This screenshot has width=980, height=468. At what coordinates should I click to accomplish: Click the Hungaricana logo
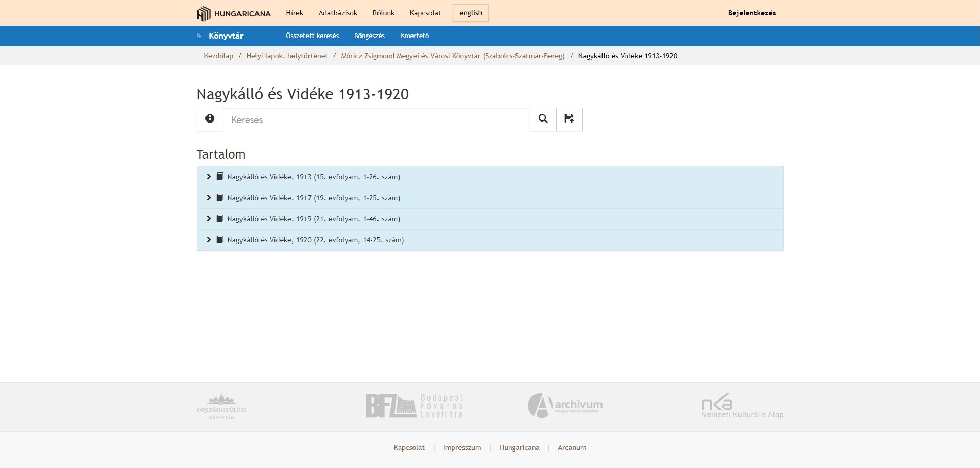(233, 13)
